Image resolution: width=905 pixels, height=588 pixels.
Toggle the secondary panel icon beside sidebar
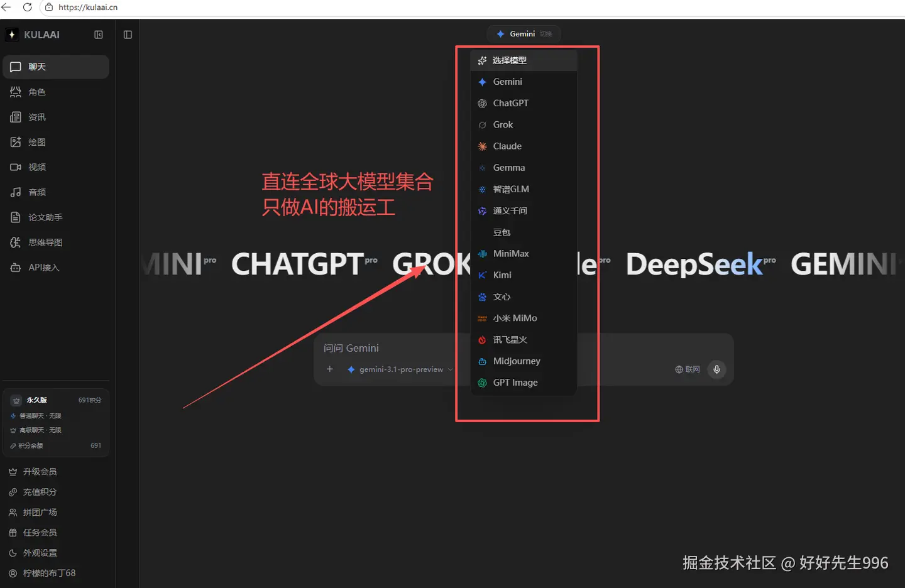coord(128,35)
